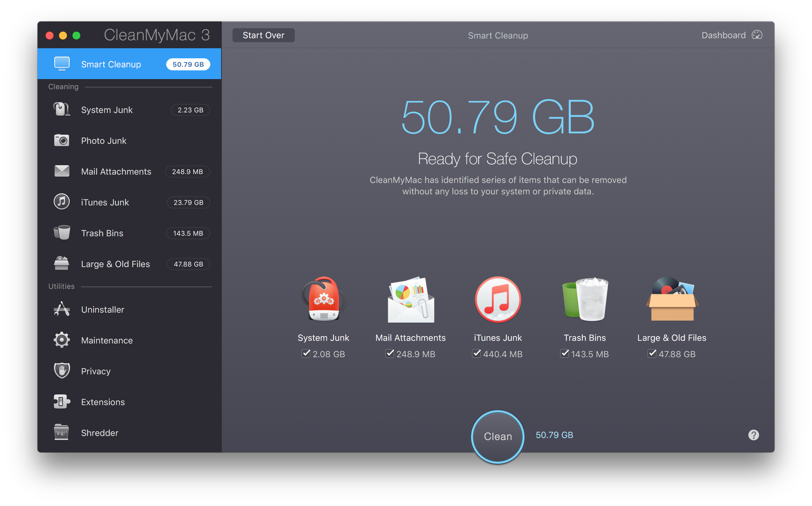Select Smart Cleanup in the sidebar
Viewport: 812px width, 506px height.
click(129, 64)
